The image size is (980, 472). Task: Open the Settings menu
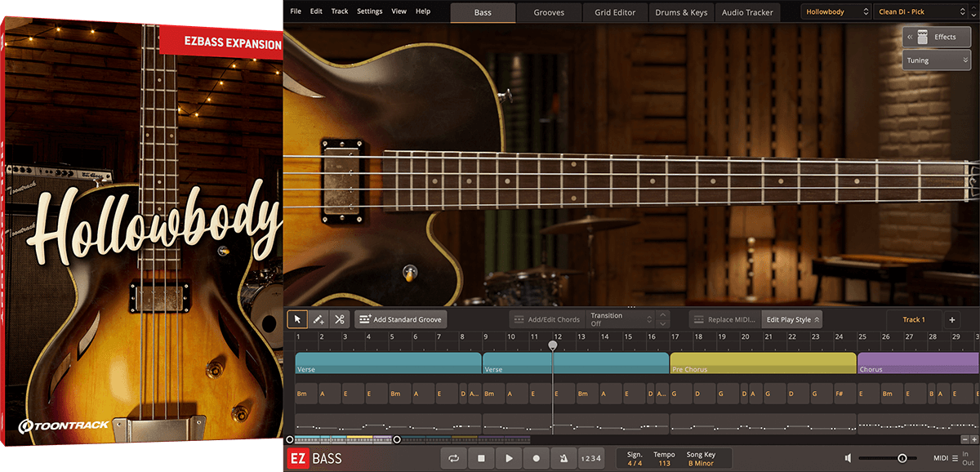coord(369,11)
